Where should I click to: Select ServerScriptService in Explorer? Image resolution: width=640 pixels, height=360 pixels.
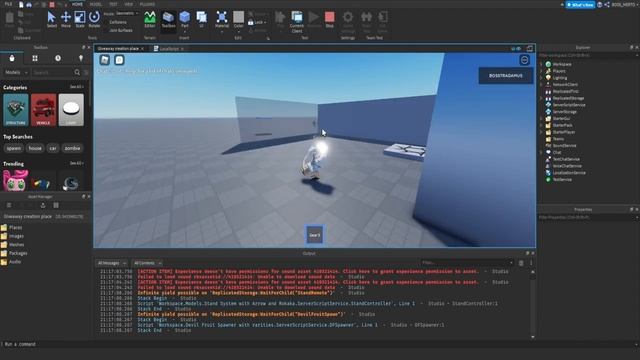pos(569,105)
